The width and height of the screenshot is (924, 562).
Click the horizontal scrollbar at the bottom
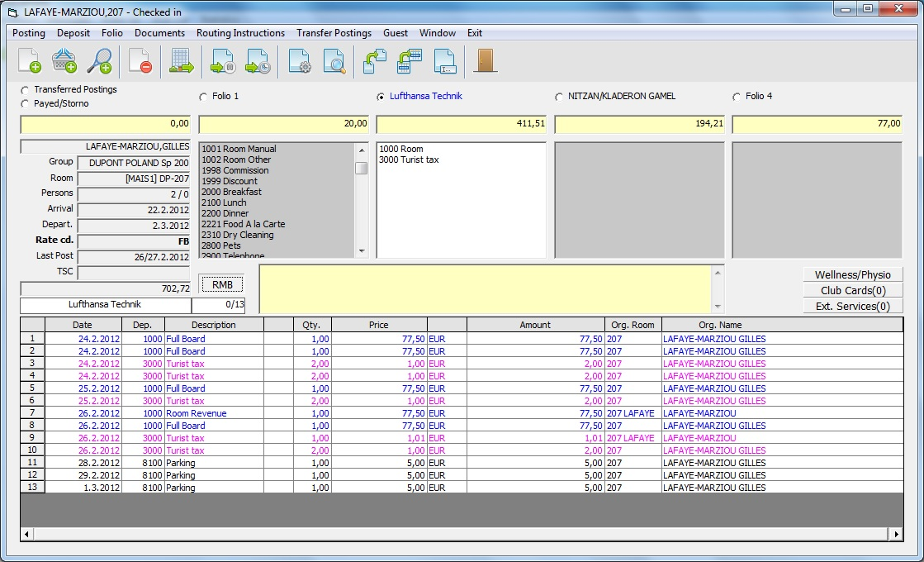pos(459,535)
